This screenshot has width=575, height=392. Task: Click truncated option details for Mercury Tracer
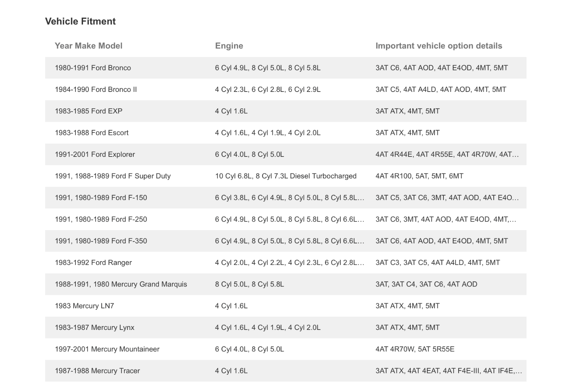448,371
